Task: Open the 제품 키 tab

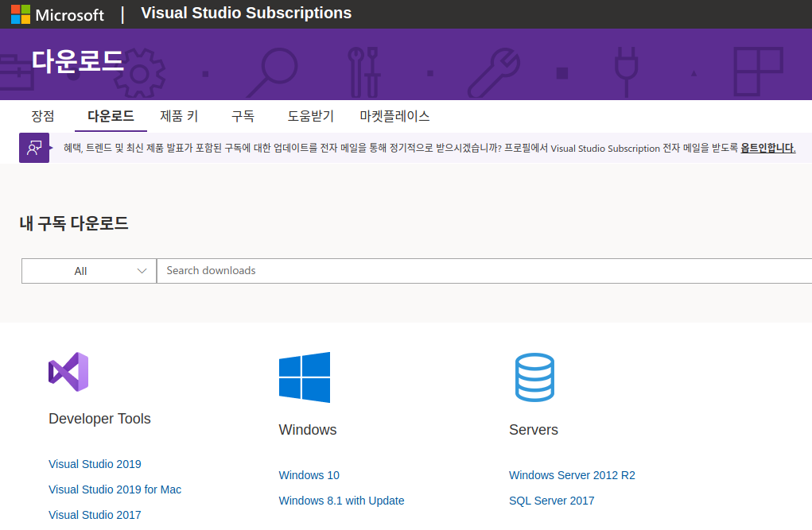Action: click(x=179, y=116)
